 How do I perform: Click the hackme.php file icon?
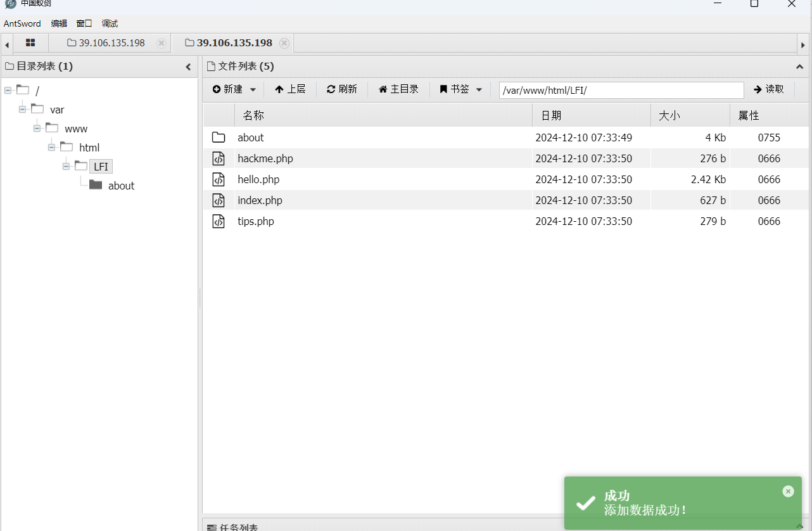coord(219,158)
